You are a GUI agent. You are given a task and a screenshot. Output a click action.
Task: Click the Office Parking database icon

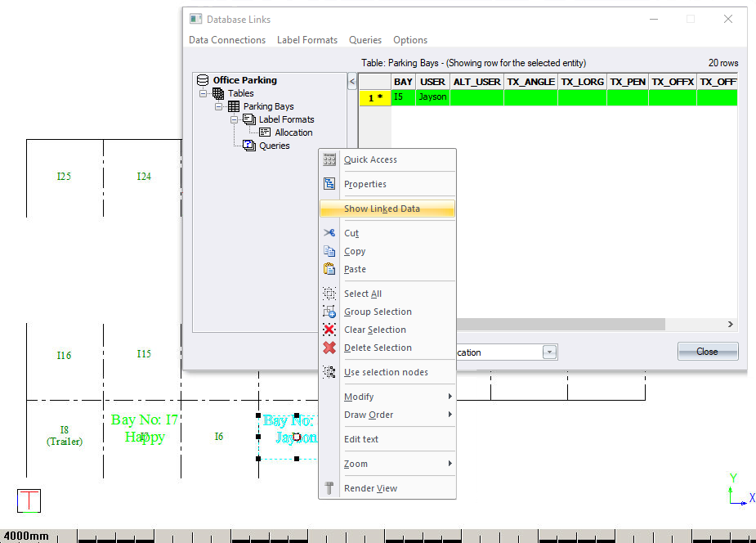point(203,80)
